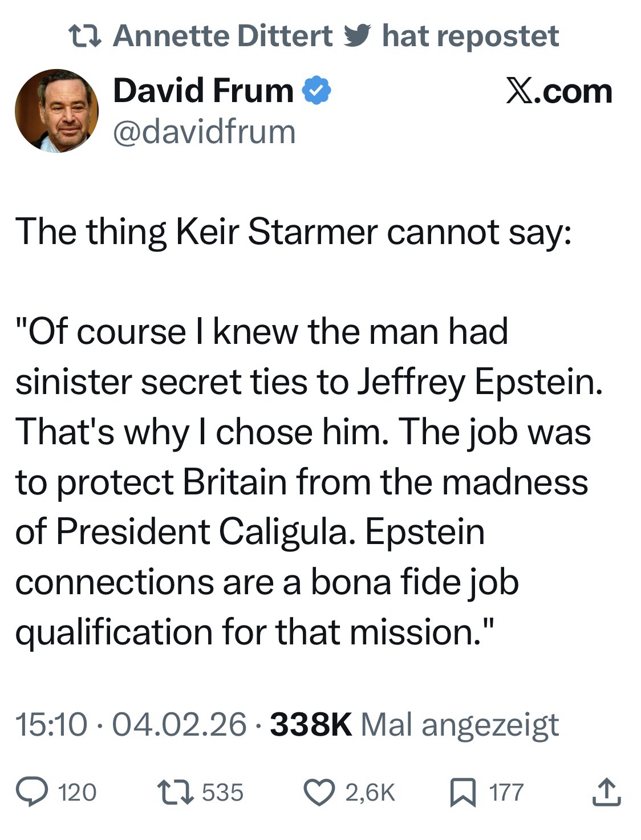Show the 338K views count
This screenshot has width=641, height=840.
click(310, 725)
